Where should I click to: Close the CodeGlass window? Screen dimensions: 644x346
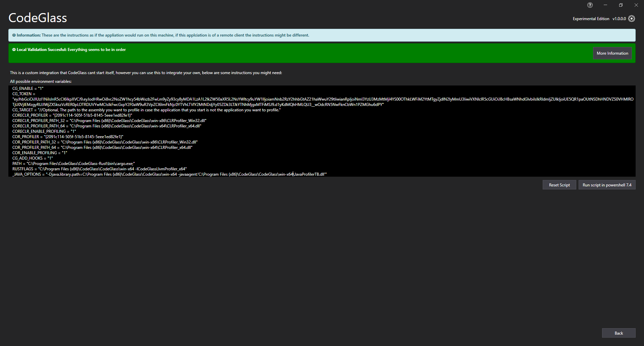pos(636,5)
